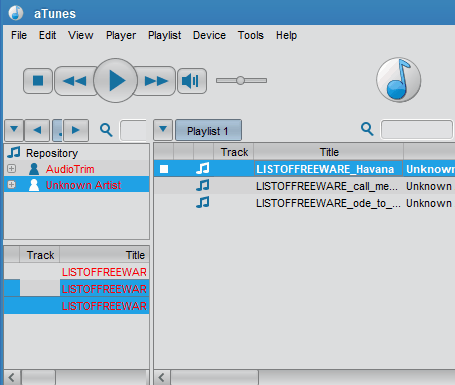Click music note icon of ode_to row
The width and height of the screenshot is (455, 385).
point(203,202)
